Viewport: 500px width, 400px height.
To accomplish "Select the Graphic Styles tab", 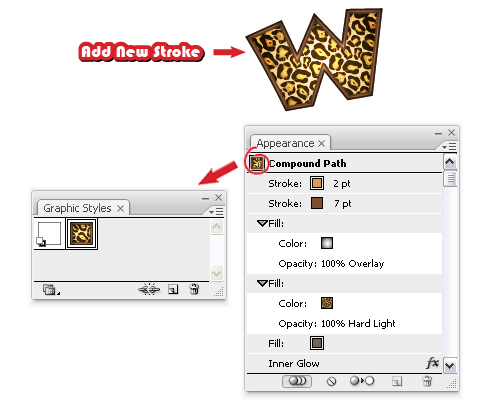I will point(77,208).
